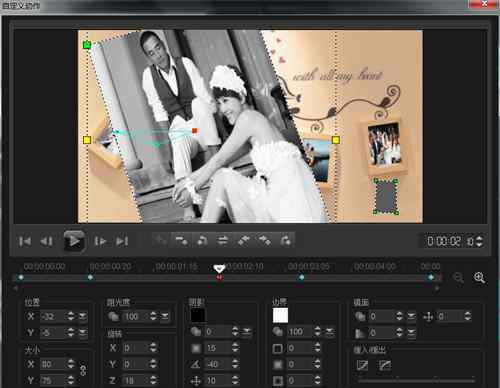The image size is (500, 388).
Task: Click the shadow blur value field showing 15
Action: 218,348
